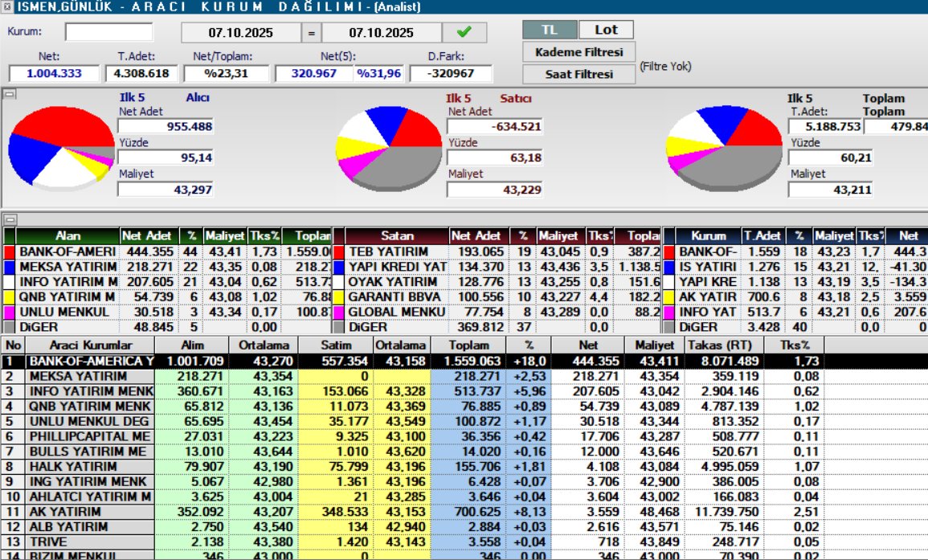Collapse the top five tables panel
This screenshot has height=560, width=928.
click(10, 219)
